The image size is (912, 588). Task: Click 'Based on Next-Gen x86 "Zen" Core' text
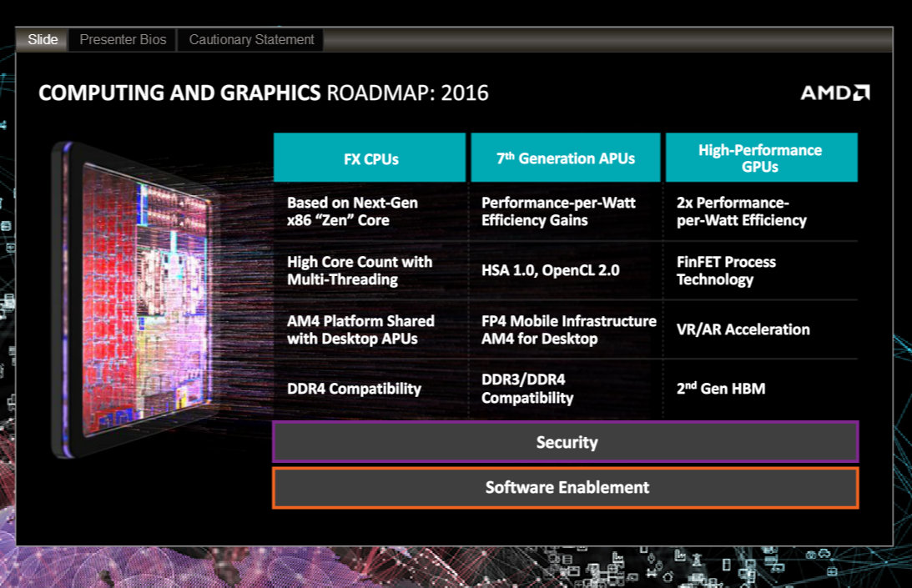coord(352,211)
